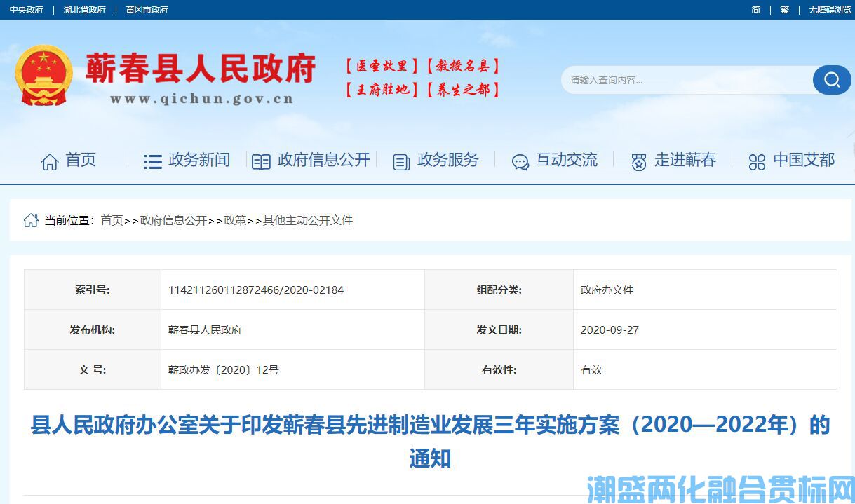Open the 首页 navigation tab
The height and width of the screenshot is (504, 855).
81,160
